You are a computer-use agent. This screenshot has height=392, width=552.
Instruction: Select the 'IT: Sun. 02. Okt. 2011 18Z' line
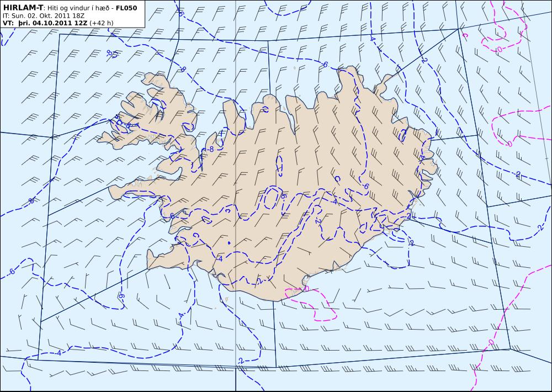43,15
